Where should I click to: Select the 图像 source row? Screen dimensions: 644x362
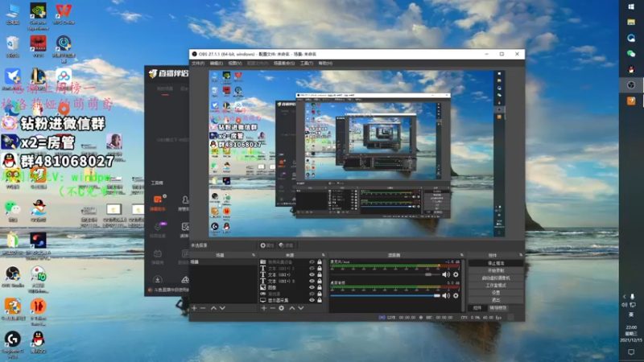point(291,287)
